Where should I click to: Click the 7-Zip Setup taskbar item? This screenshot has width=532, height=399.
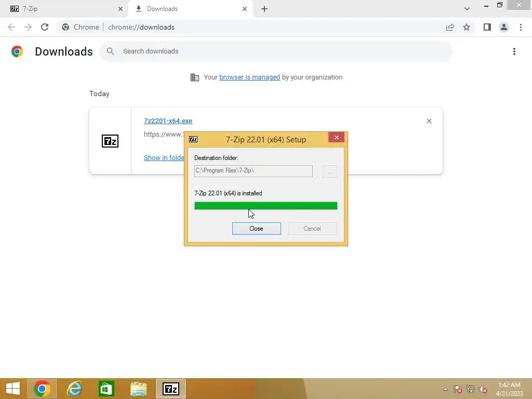[171, 389]
